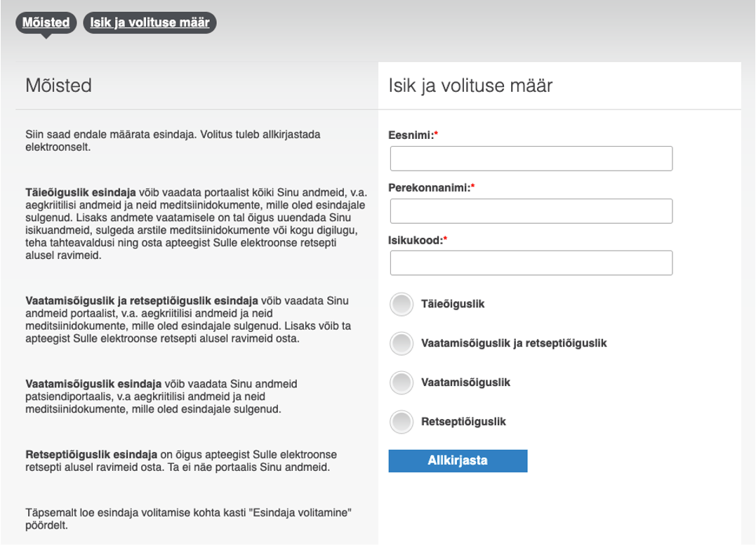This screenshot has width=756, height=546.
Task: Click the bold 'Täieõiguslik esindaja' term
Action: [x=81, y=193]
